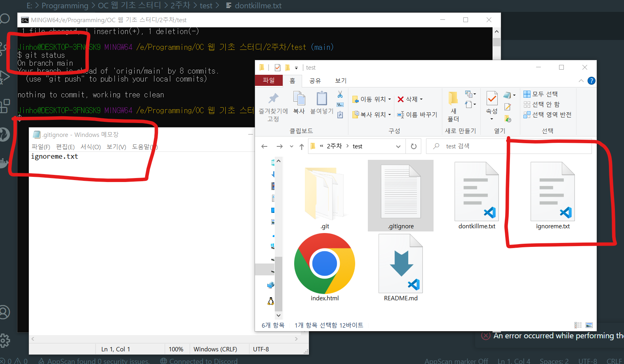Screen dimensions: 624x364
Task: Click the test search box
Action: [x=509, y=146]
